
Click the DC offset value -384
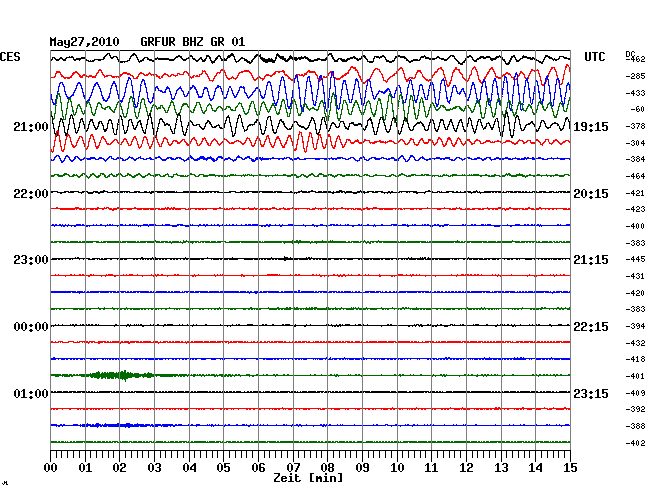coord(635,159)
